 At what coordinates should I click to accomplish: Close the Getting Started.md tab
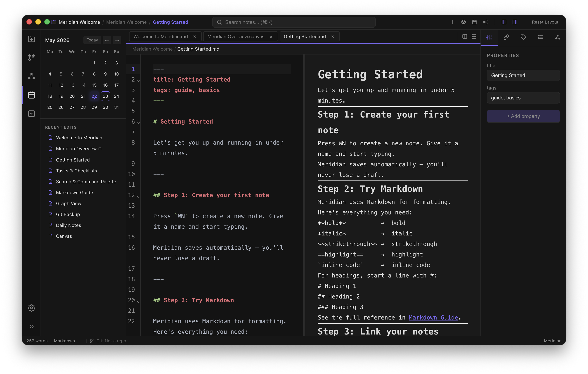pos(332,37)
